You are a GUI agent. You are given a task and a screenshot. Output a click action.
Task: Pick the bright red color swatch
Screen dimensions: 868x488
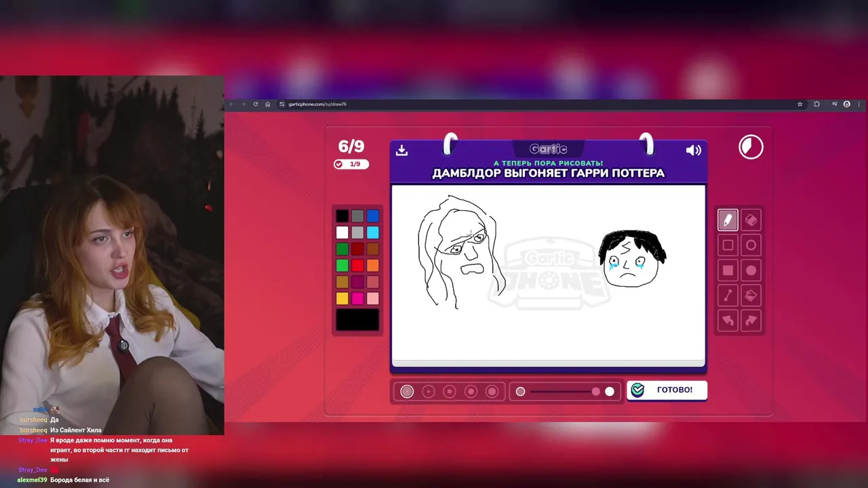coord(357,266)
